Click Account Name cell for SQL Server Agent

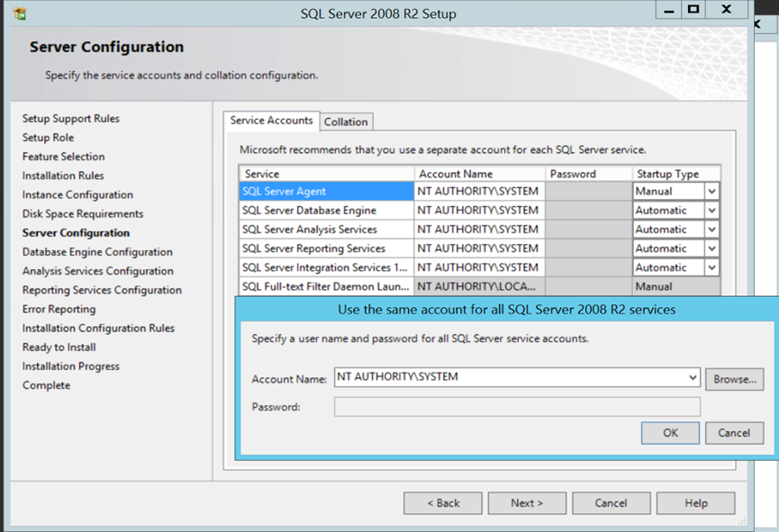(479, 191)
